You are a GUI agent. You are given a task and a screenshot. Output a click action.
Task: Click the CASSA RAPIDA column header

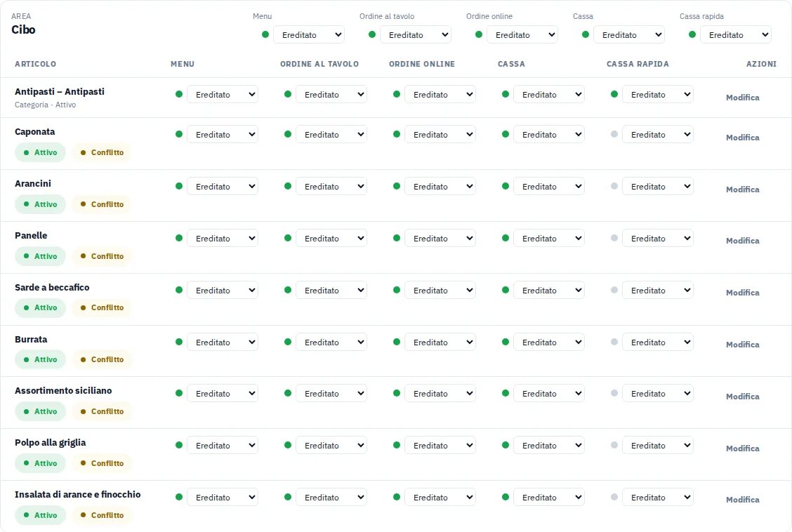point(638,64)
